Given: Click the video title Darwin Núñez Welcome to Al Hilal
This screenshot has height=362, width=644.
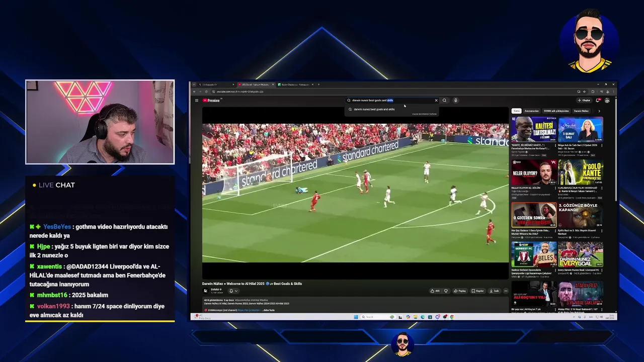Looking at the screenshot, I should 252,284.
